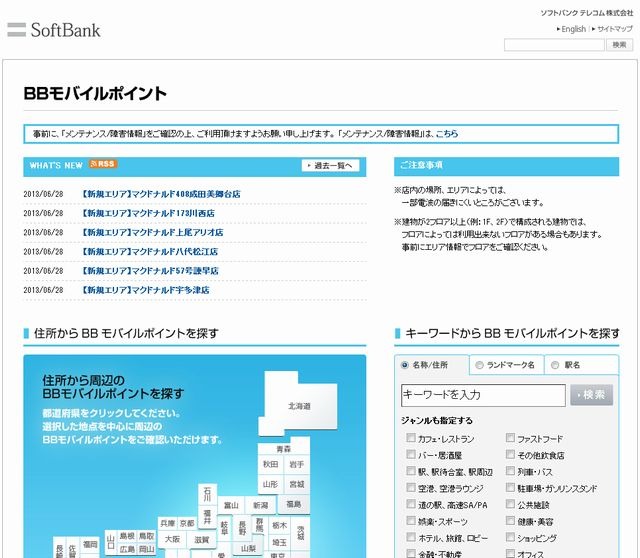The height and width of the screenshot is (558, 640).
Task: Select 北海道 on the map
Action: 300,406
